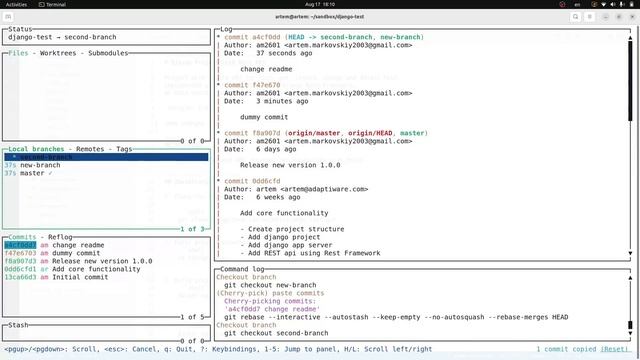The width and height of the screenshot is (640, 360).
Task: Select the master branch row
Action: 106,173
